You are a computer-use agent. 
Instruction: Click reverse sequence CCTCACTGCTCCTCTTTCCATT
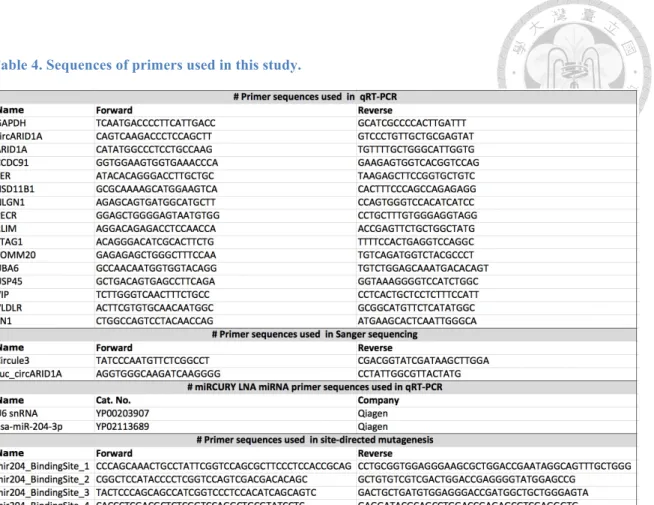click(418, 294)
